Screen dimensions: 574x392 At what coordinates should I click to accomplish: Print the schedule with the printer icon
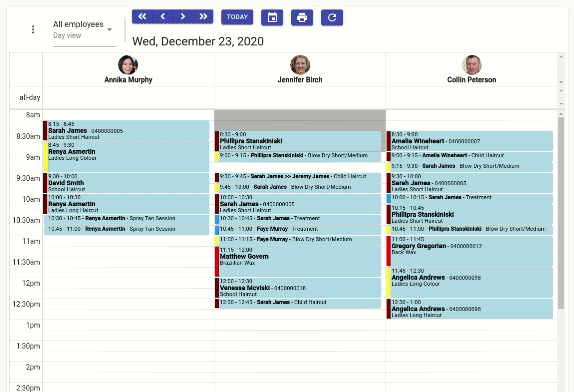point(302,17)
